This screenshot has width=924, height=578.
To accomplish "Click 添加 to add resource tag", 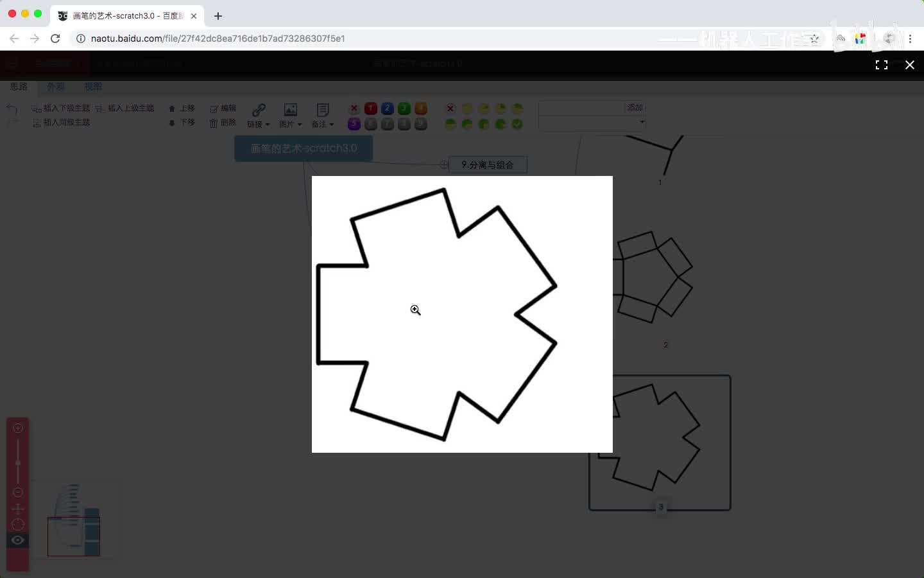I will 635,107.
